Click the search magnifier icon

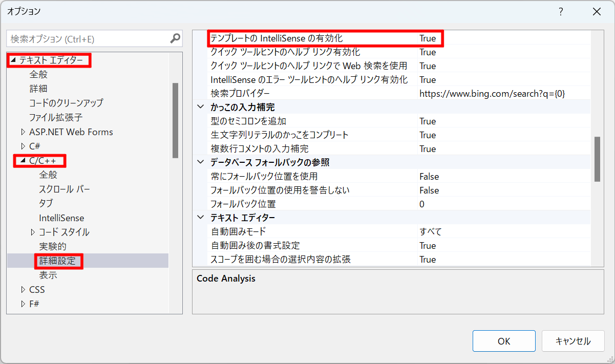pyautogui.click(x=175, y=38)
